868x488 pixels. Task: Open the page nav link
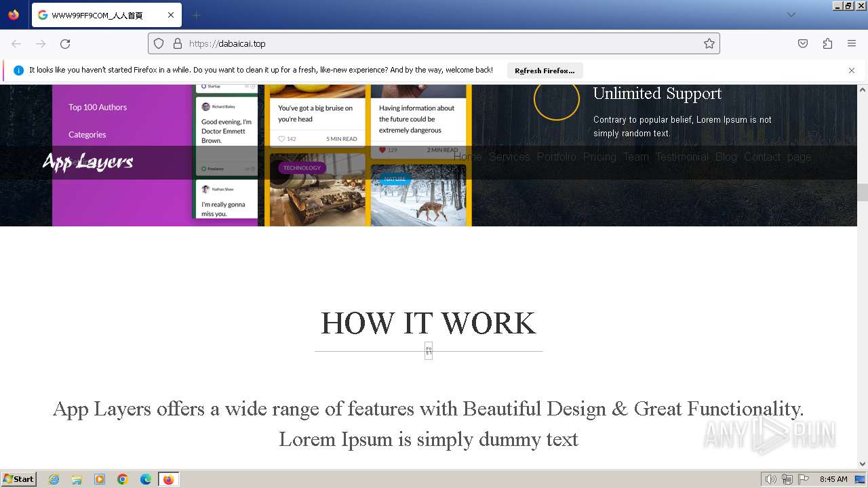pos(799,157)
